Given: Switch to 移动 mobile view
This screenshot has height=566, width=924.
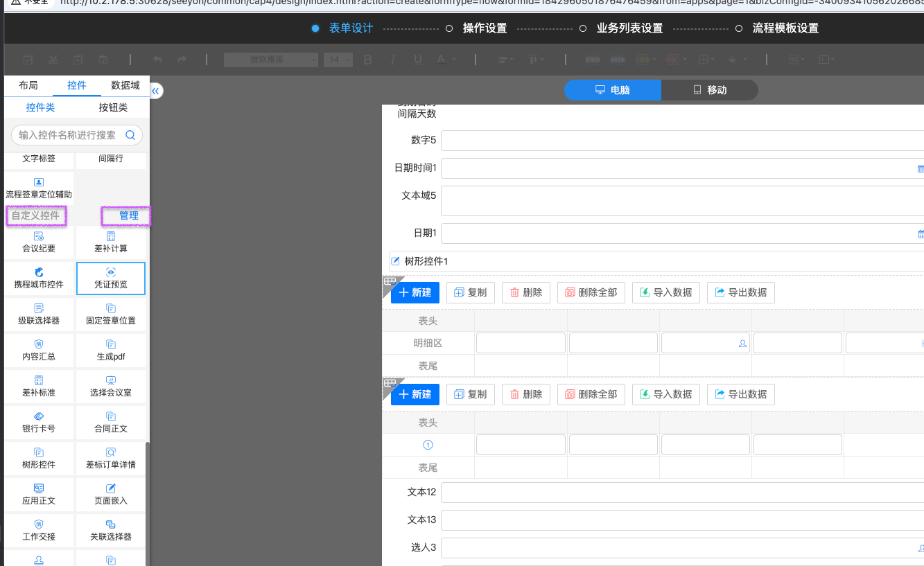Looking at the screenshot, I should coord(709,90).
